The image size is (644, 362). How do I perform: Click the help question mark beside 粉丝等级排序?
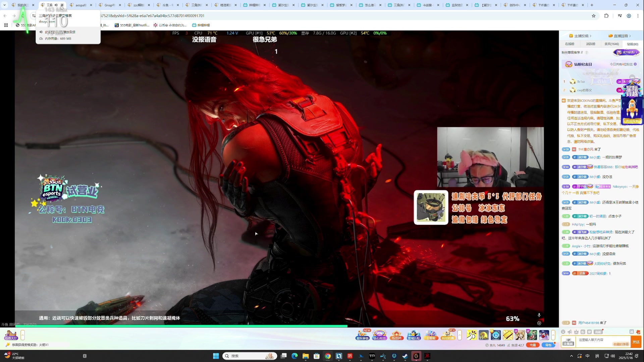[587, 52]
